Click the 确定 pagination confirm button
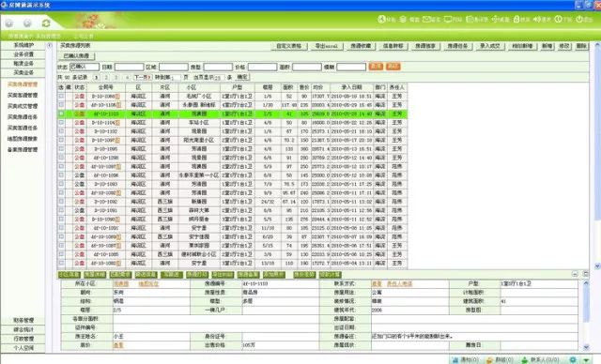Viewport: 601px width, 364px height. click(242, 77)
